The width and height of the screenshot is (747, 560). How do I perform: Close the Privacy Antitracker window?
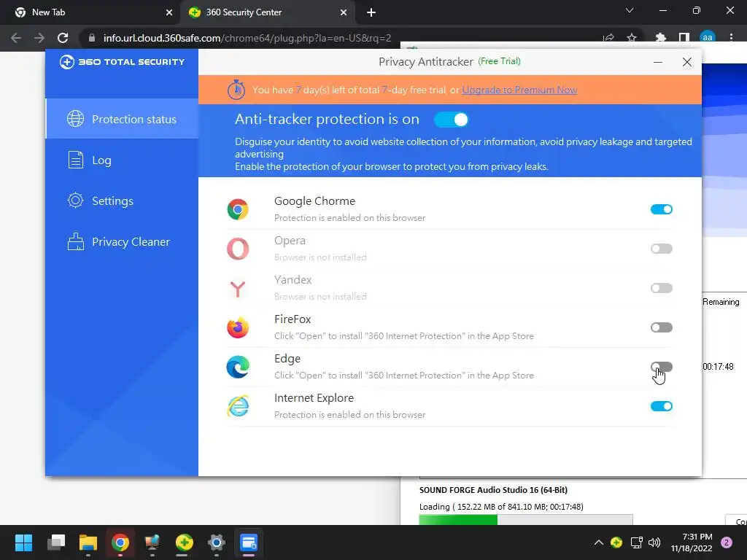coord(687,62)
